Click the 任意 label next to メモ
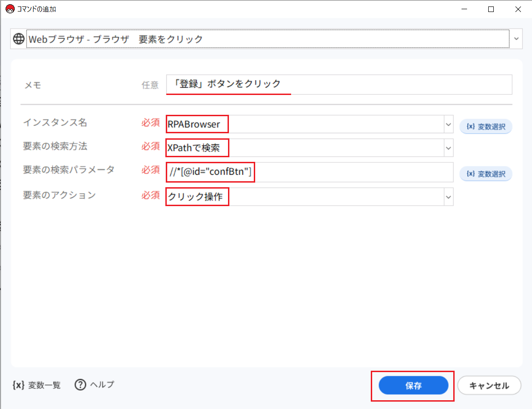This screenshot has width=532, height=409. click(x=150, y=85)
